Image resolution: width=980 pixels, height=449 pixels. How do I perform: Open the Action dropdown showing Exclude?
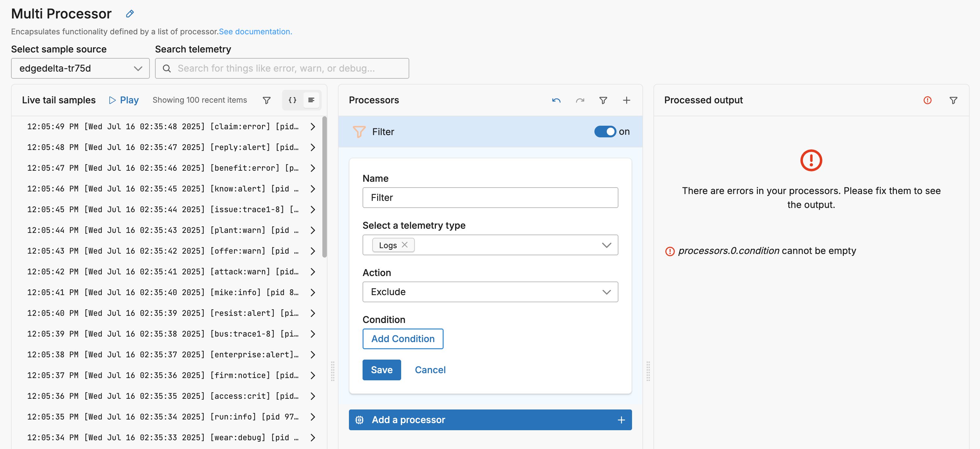(x=490, y=292)
